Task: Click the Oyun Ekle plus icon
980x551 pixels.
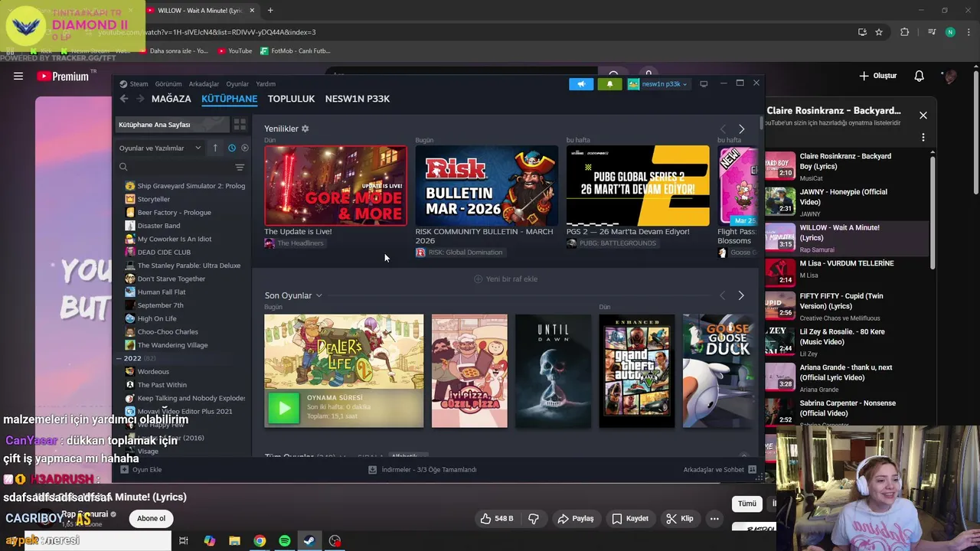Action: pyautogui.click(x=125, y=470)
